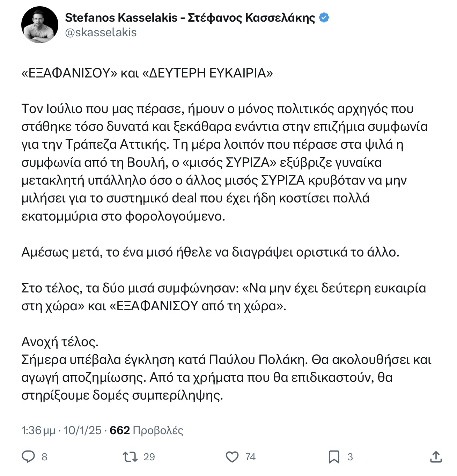The image size is (457, 476).
Task: Click the reply count 8
Action: (x=44, y=457)
